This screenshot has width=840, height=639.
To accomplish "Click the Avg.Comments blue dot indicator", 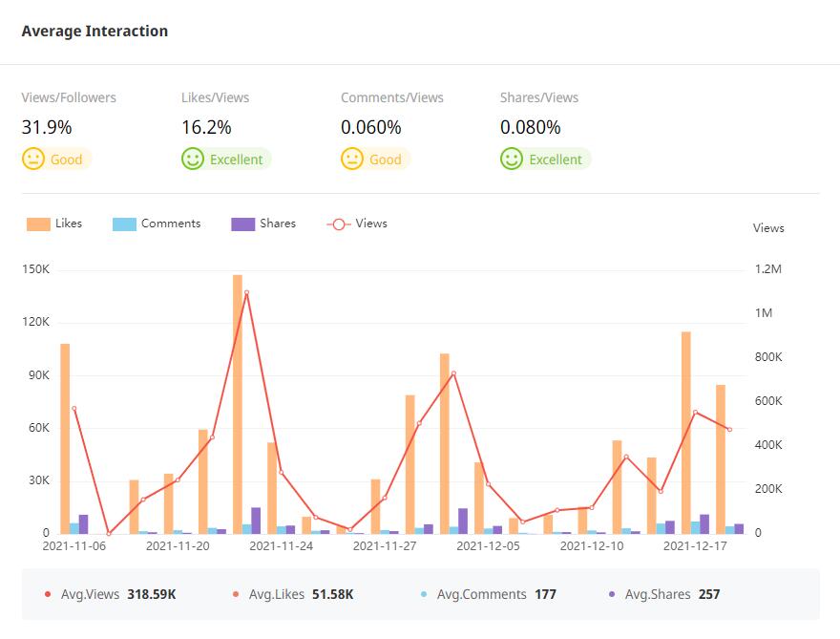I will (424, 594).
